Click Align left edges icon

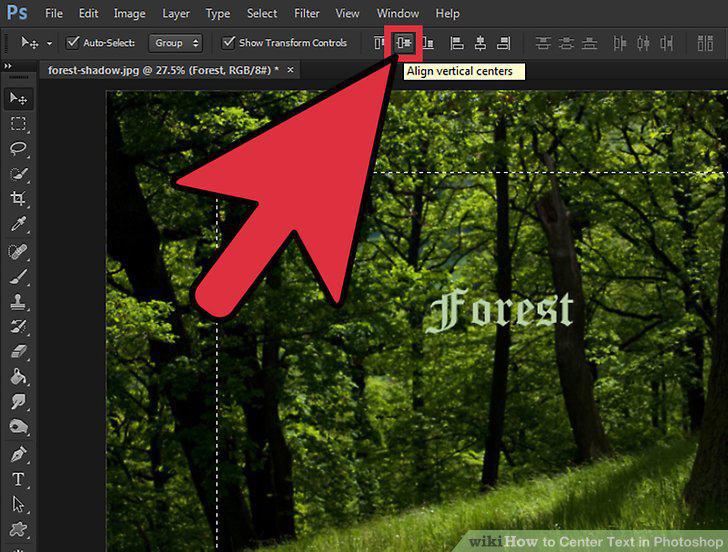point(457,43)
